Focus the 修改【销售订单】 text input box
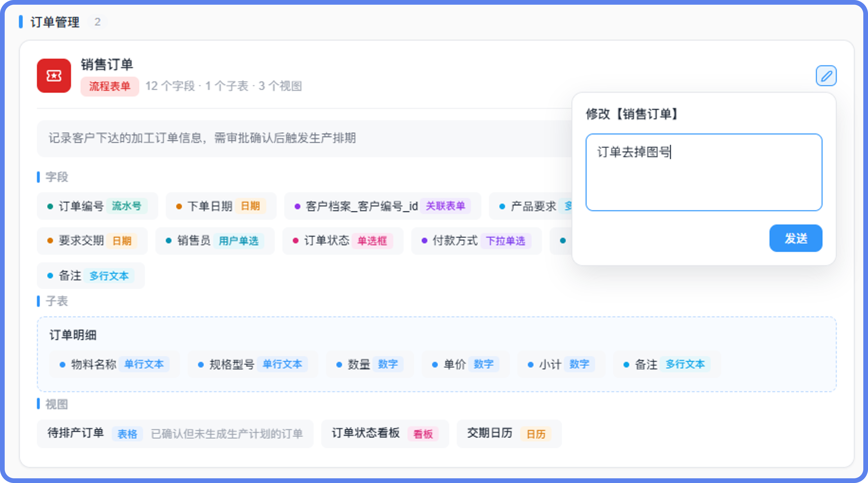The height and width of the screenshot is (483, 868). pos(704,172)
